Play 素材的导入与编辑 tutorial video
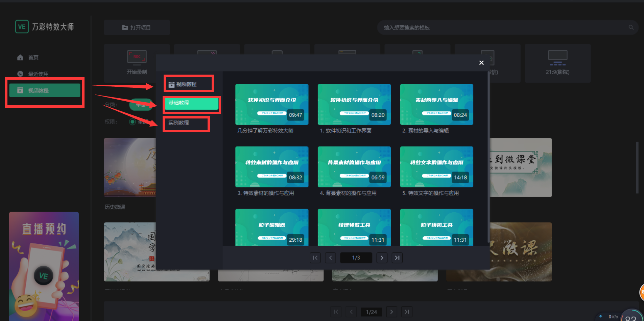The image size is (644, 321). [437, 104]
